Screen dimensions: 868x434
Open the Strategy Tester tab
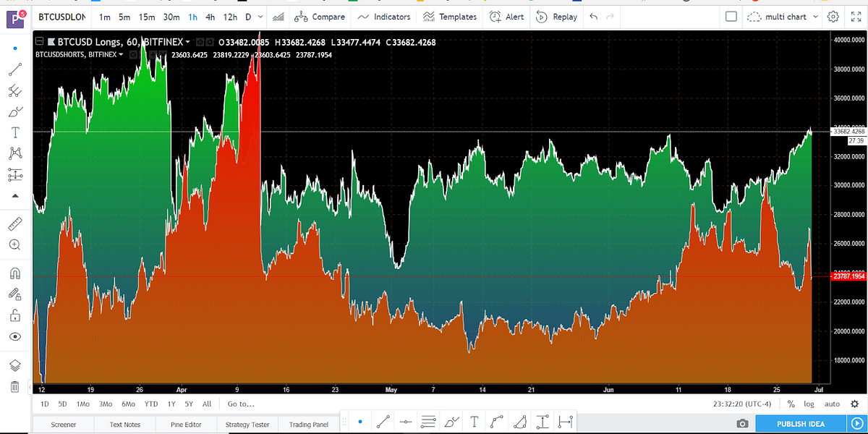(247, 425)
